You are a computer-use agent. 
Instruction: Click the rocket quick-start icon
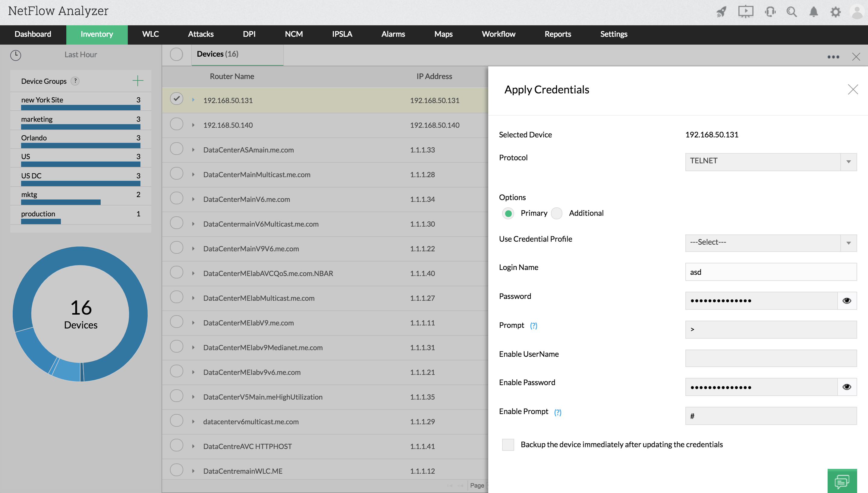tap(721, 12)
